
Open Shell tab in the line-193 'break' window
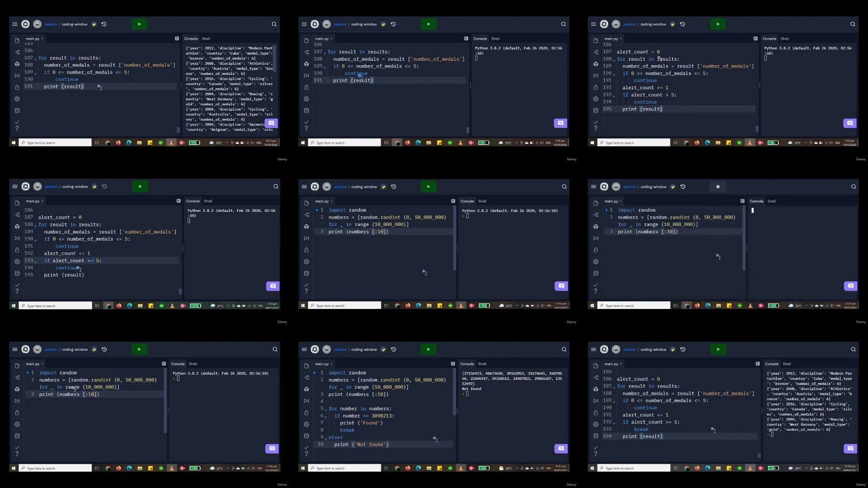click(x=787, y=364)
